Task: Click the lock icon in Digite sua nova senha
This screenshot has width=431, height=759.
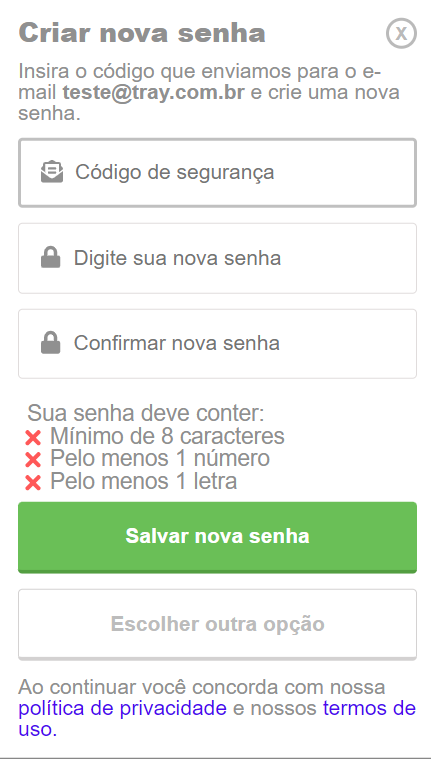Action: point(51,258)
